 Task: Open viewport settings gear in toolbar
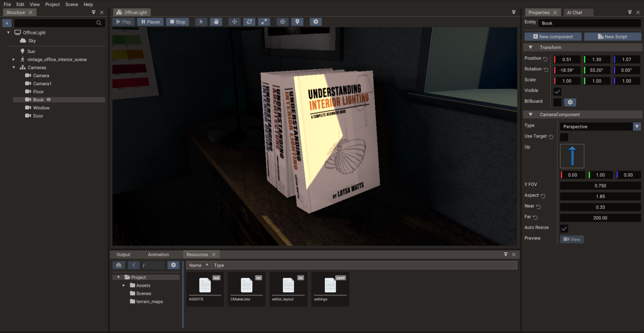pyautogui.click(x=315, y=22)
